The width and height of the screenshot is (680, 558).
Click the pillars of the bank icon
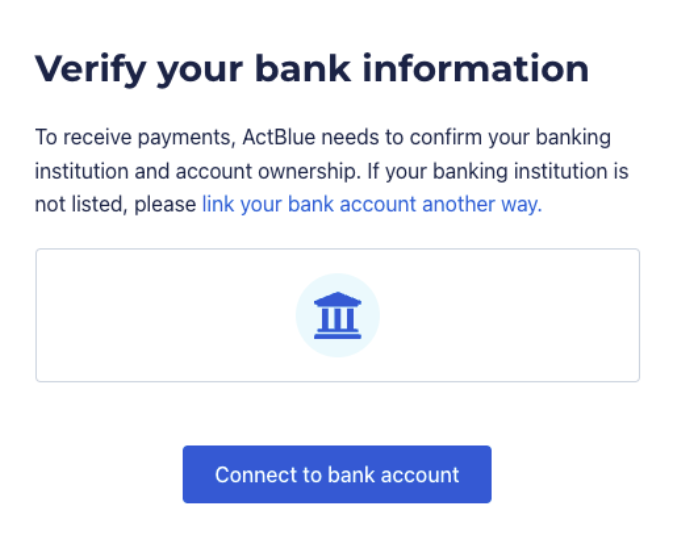point(337,318)
